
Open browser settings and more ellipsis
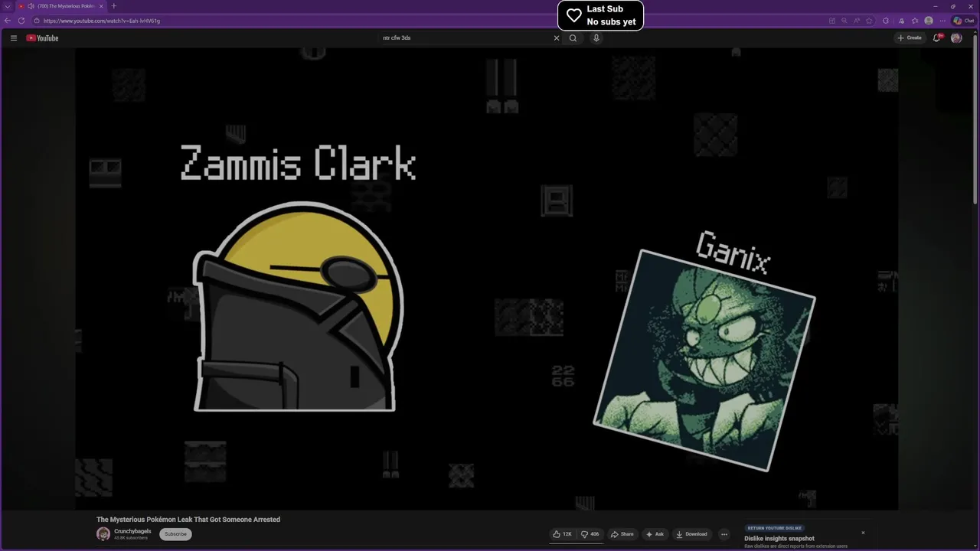[942, 21]
